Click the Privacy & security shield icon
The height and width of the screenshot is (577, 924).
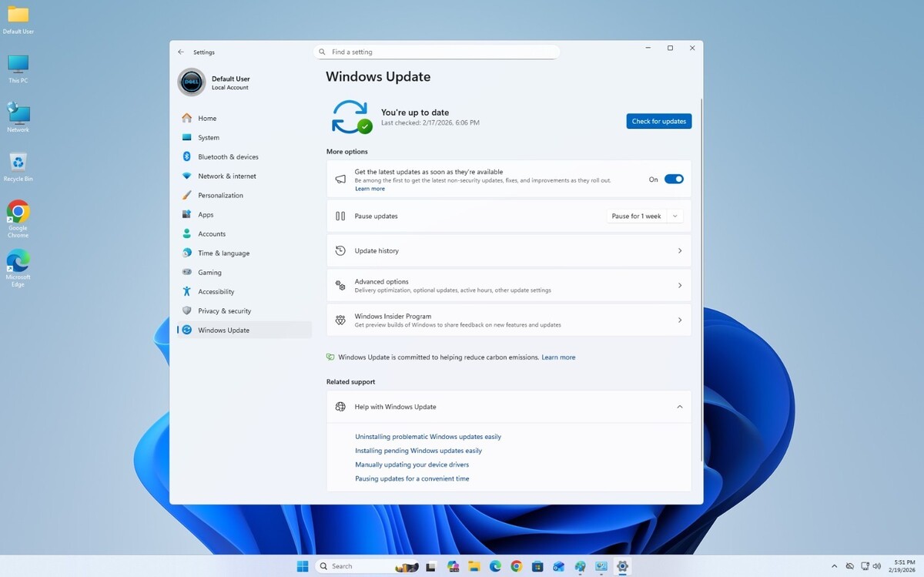(186, 310)
